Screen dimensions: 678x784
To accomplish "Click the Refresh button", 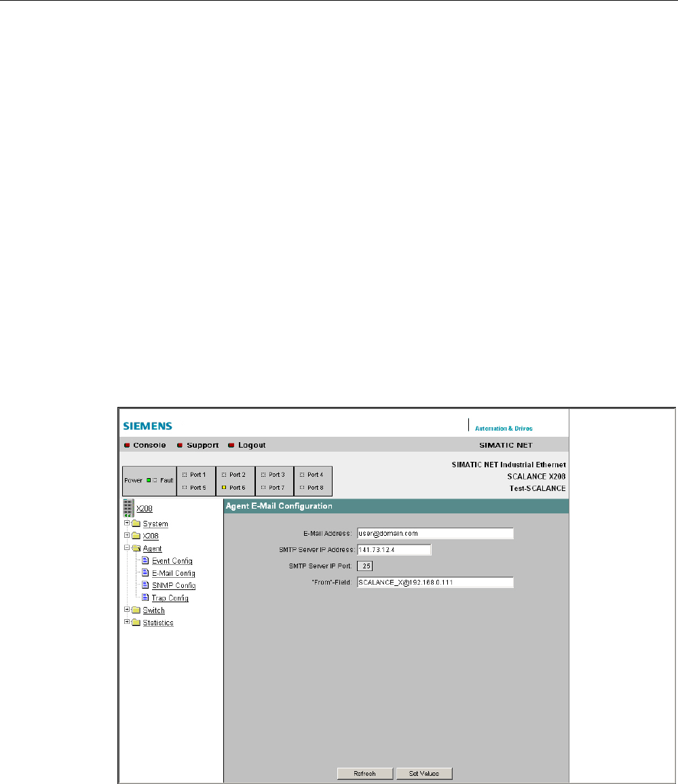I will pyautogui.click(x=364, y=774).
